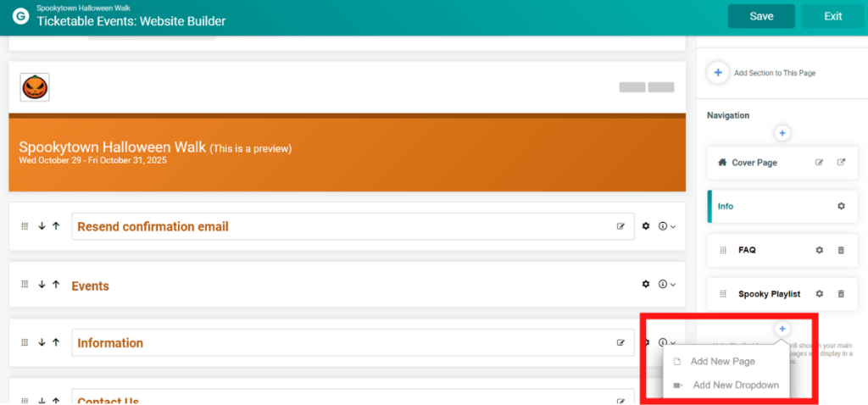
Task: Open settings gear for Resend confirmation email
Action: (645, 226)
